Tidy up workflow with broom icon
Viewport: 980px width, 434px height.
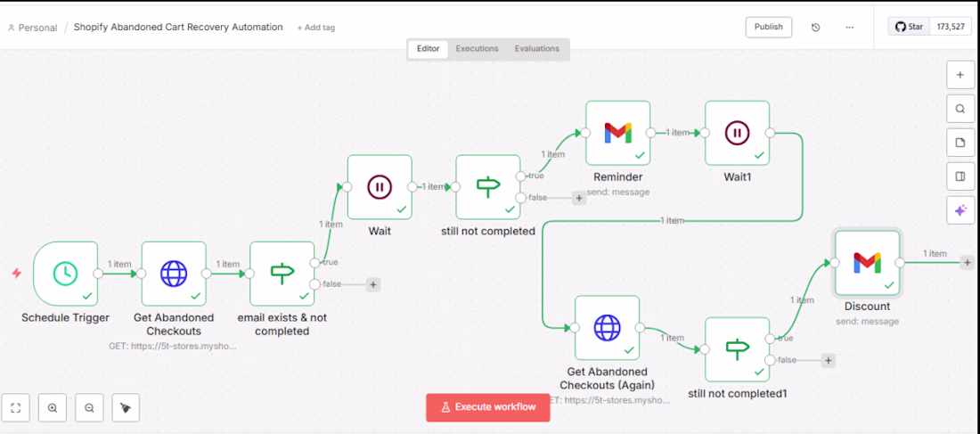126,408
